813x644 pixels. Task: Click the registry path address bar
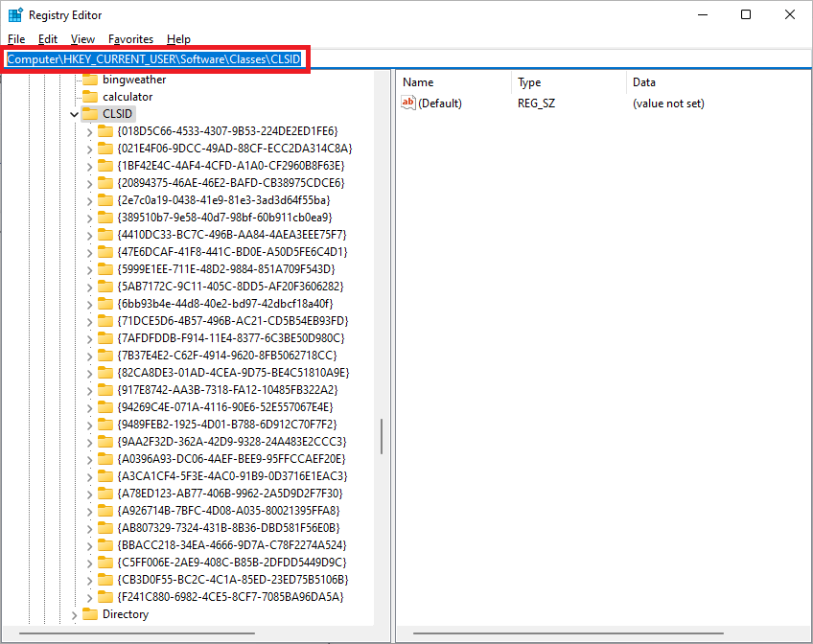pyautogui.click(x=406, y=59)
